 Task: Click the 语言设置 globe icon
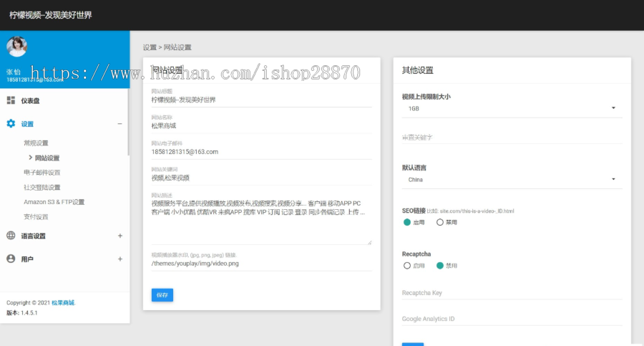point(11,236)
